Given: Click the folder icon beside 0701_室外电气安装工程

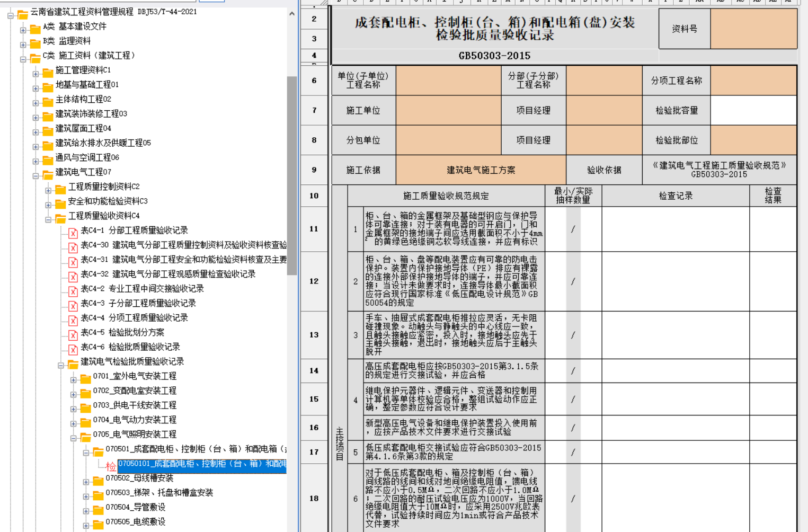Looking at the screenshot, I should coord(86,378).
